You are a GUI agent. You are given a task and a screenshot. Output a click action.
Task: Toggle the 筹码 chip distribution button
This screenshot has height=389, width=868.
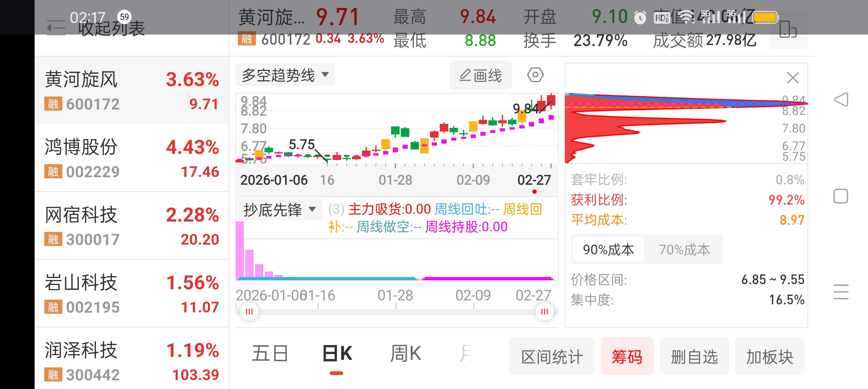pyautogui.click(x=627, y=357)
